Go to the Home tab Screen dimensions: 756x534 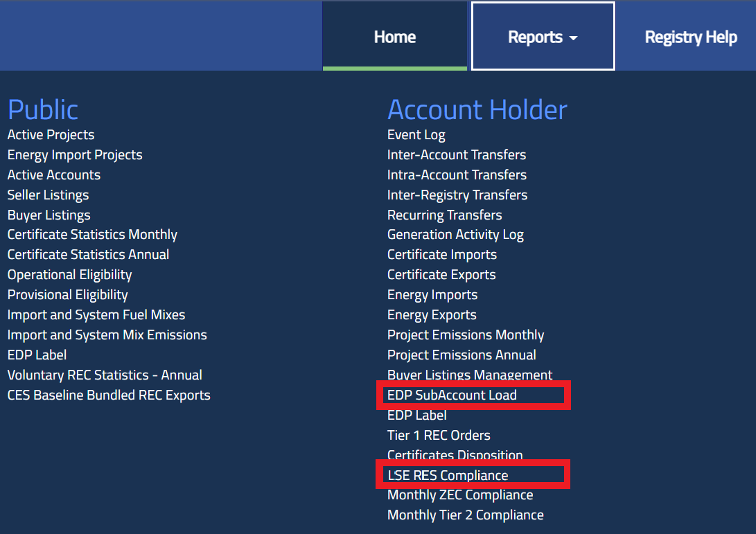click(x=395, y=37)
